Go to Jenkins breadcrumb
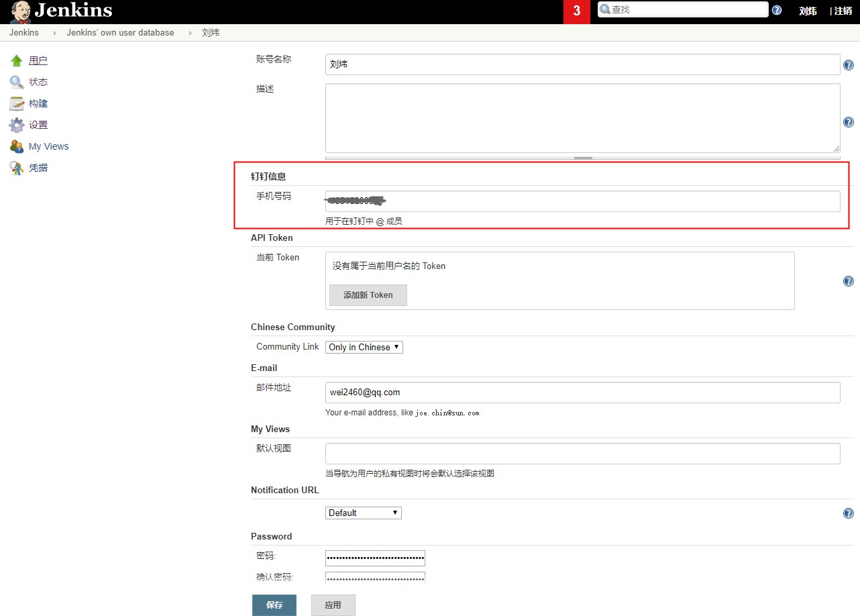This screenshot has height=616, width=860. (24, 33)
